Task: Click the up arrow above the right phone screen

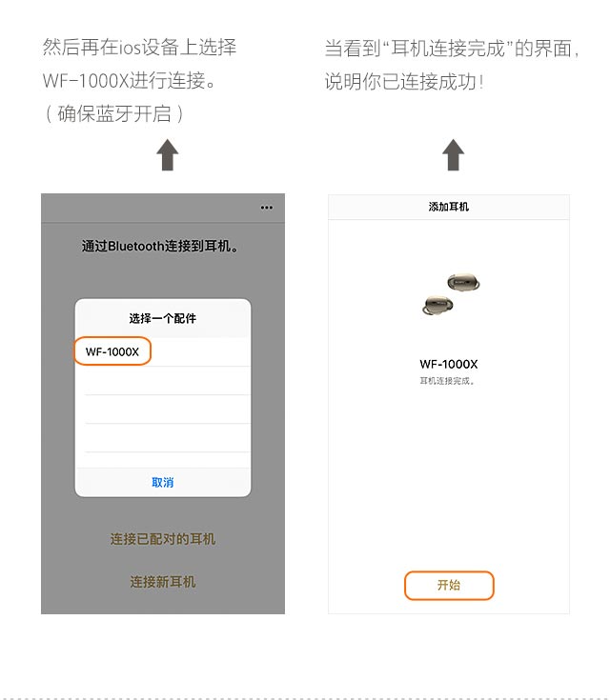Action: coord(453,155)
